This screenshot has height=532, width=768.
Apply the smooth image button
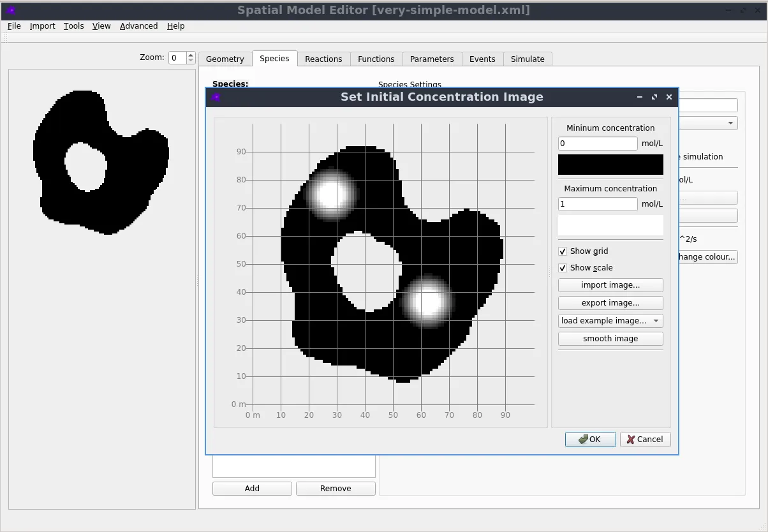tap(610, 339)
